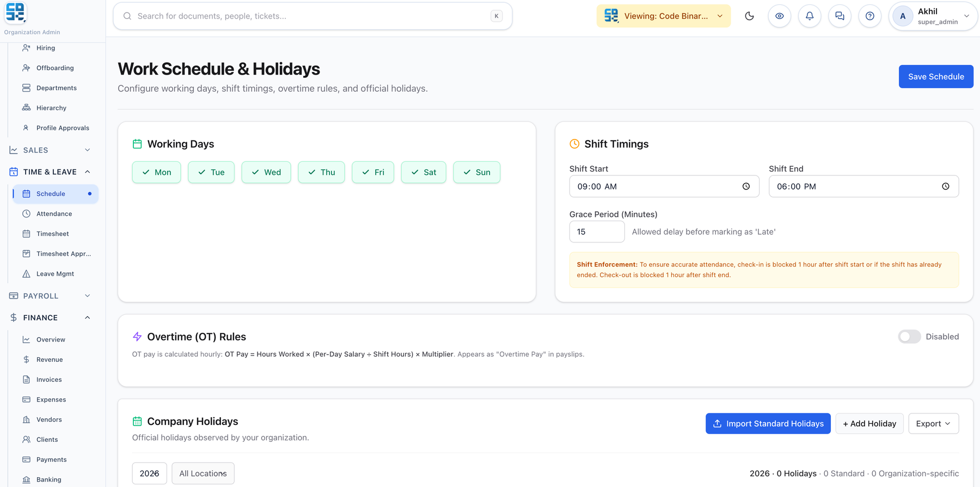Click the Hiring sidebar icon

point(26,48)
